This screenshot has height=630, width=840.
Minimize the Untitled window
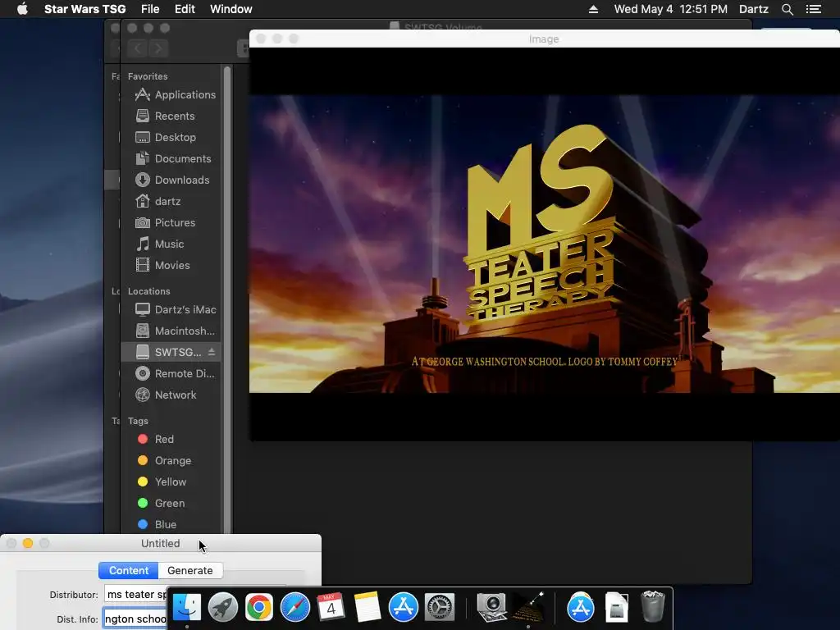pos(28,543)
